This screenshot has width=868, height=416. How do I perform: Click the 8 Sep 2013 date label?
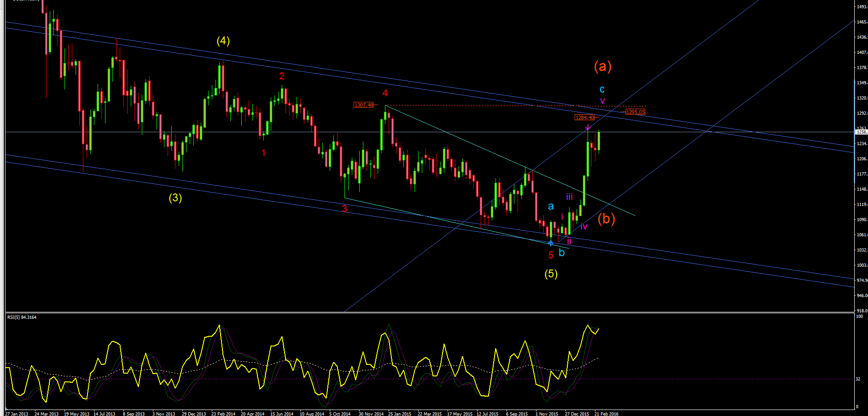134,414
